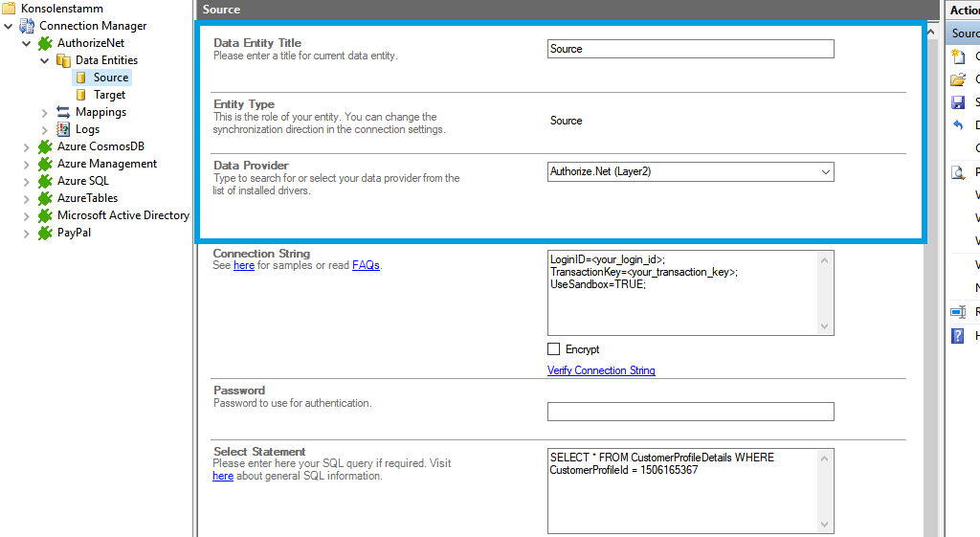The image size is (980, 537).
Task: Collapse the Data Entities node
Action: pyautogui.click(x=45, y=60)
